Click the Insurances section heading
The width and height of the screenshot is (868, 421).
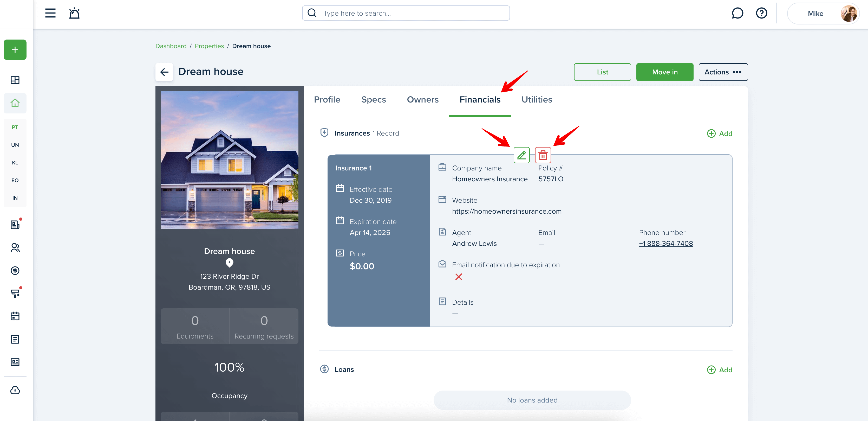click(x=352, y=133)
